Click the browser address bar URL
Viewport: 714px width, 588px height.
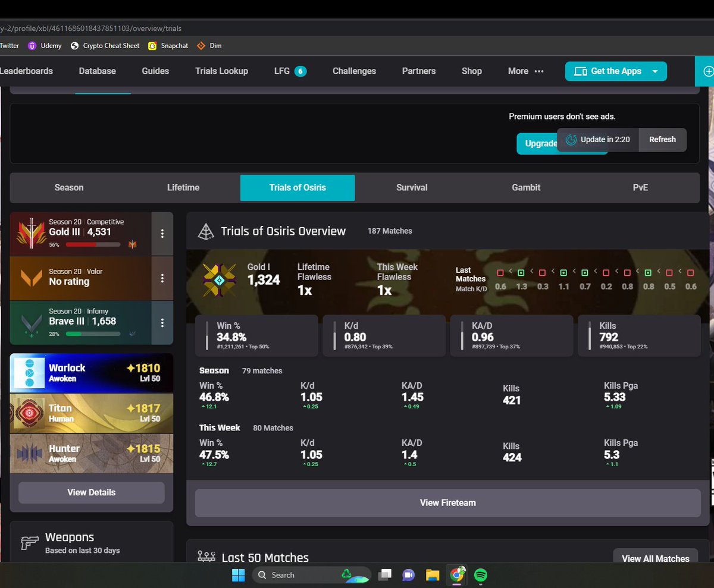[90, 28]
